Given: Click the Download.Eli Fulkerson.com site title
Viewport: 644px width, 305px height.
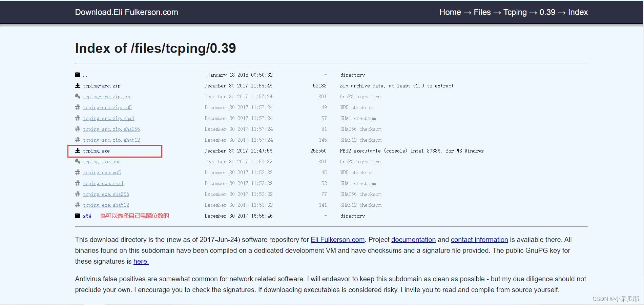Looking at the screenshot, I should point(126,12).
